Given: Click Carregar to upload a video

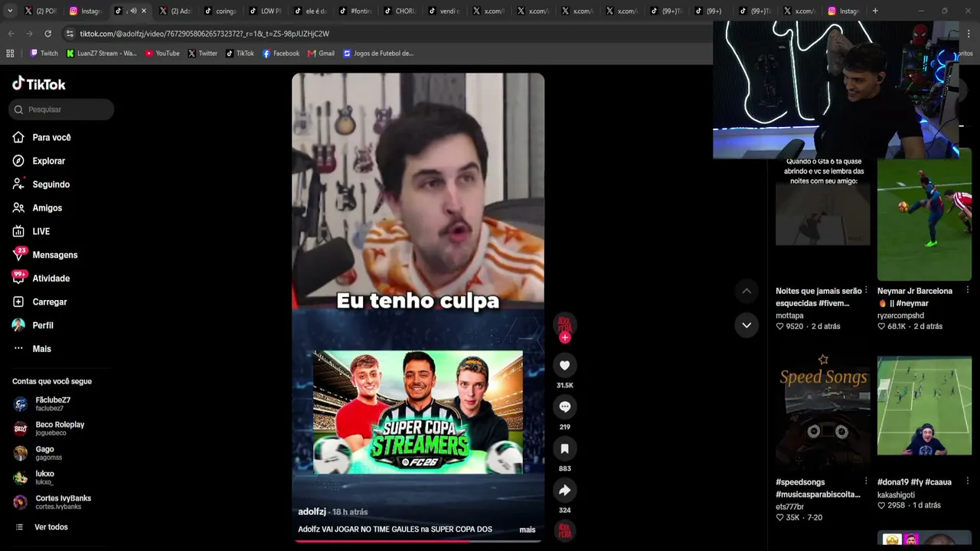Looking at the screenshot, I should [x=40, y=302].
